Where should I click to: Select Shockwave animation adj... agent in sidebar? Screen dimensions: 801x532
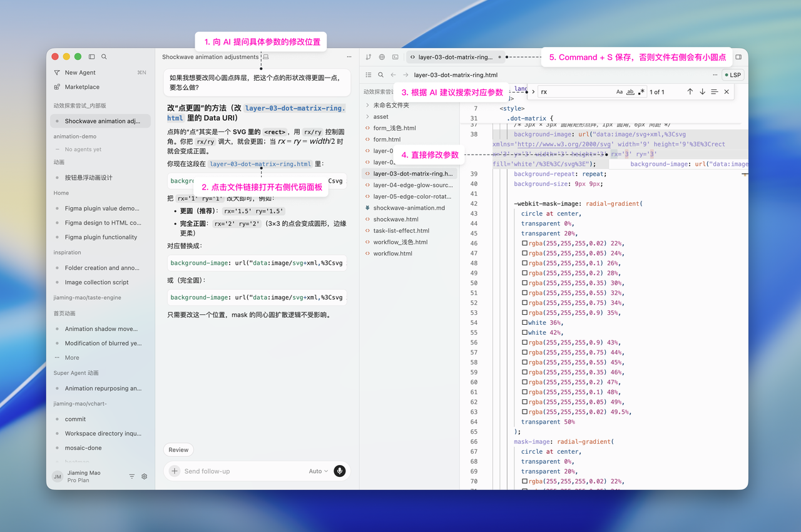coord(101,121)
